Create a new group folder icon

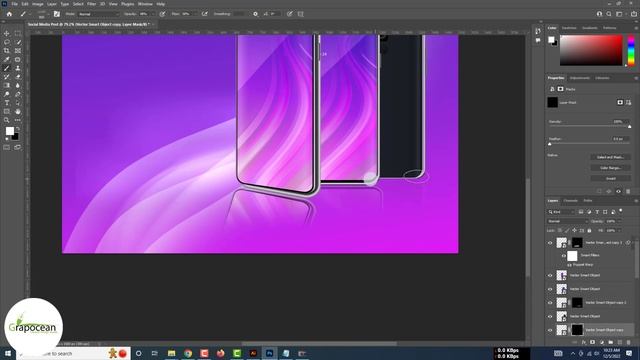pos(611,342)
